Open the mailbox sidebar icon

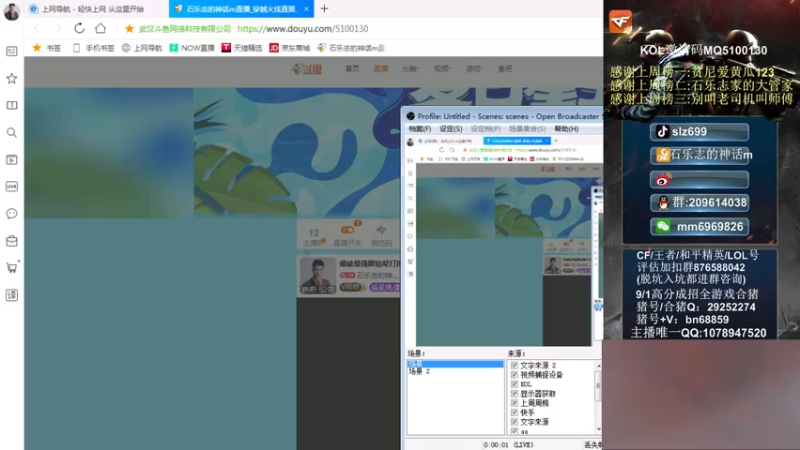click(x=12, y=241)
